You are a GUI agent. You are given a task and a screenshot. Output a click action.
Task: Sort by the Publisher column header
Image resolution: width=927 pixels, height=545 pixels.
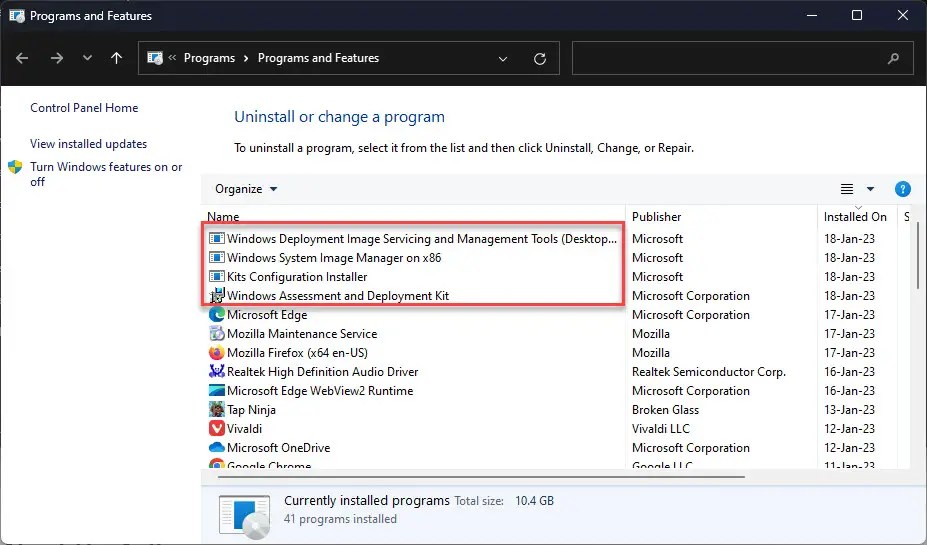point(657,216)
